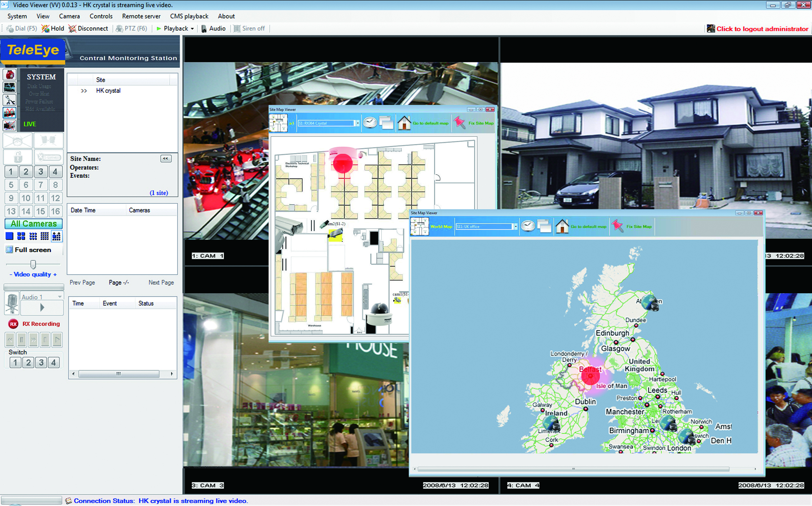This screenshot has width=812, height=506.
Task: Click the red Belfast alarm marker on map
Action: pos(590,376)
